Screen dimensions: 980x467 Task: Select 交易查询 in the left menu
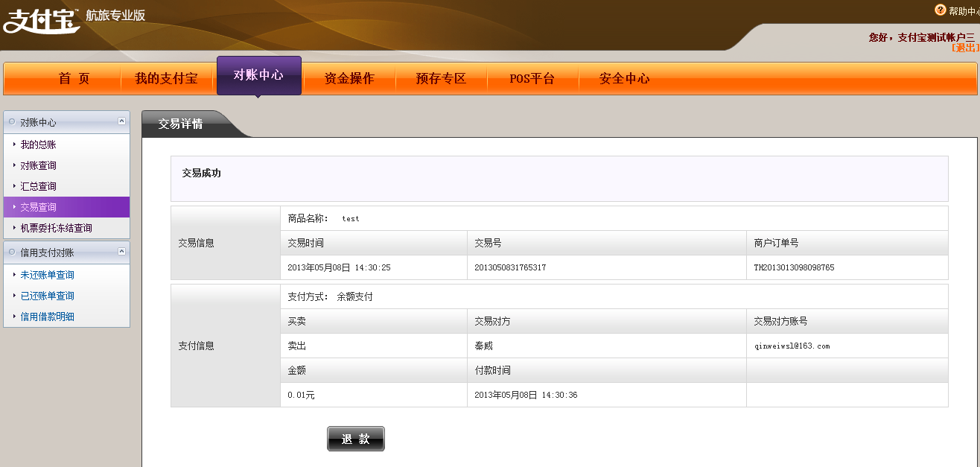coord(38,207)
